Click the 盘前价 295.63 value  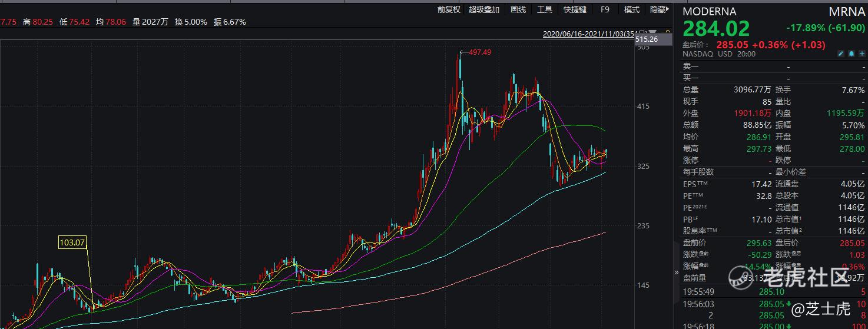759,243
